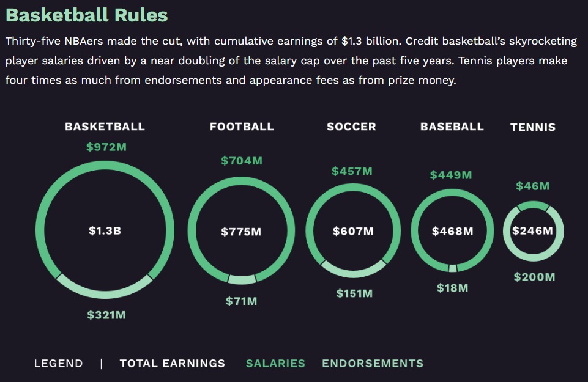Click the Soccer category heading
This screenshot has width=588, height=382.
click(351, 127)
